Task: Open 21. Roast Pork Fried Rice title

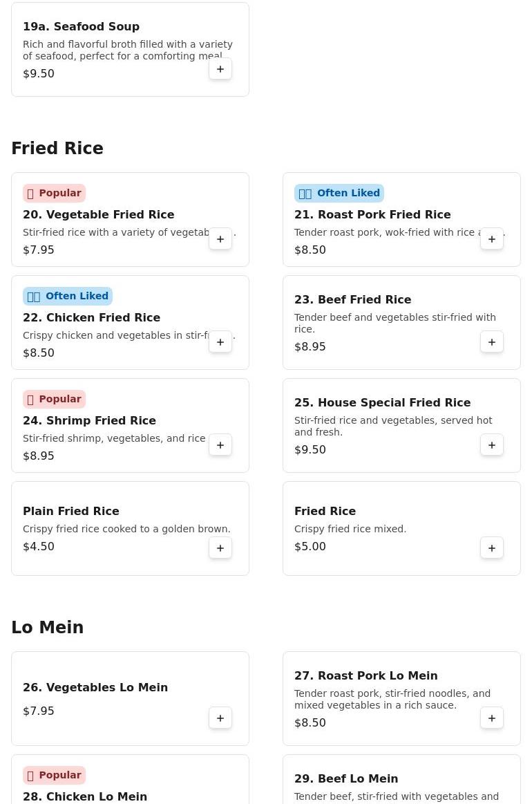Action: [x=372, y=215]
